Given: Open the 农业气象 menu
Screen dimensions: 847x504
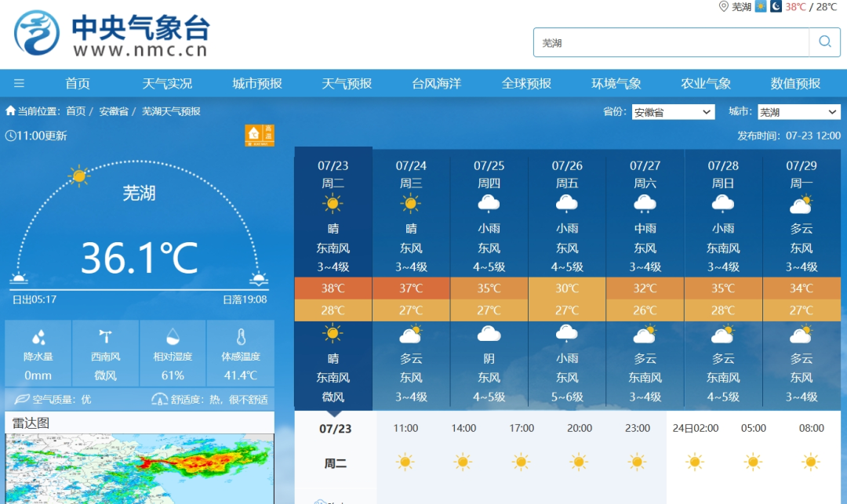Looking at the screenshot, I should [706, 83].
